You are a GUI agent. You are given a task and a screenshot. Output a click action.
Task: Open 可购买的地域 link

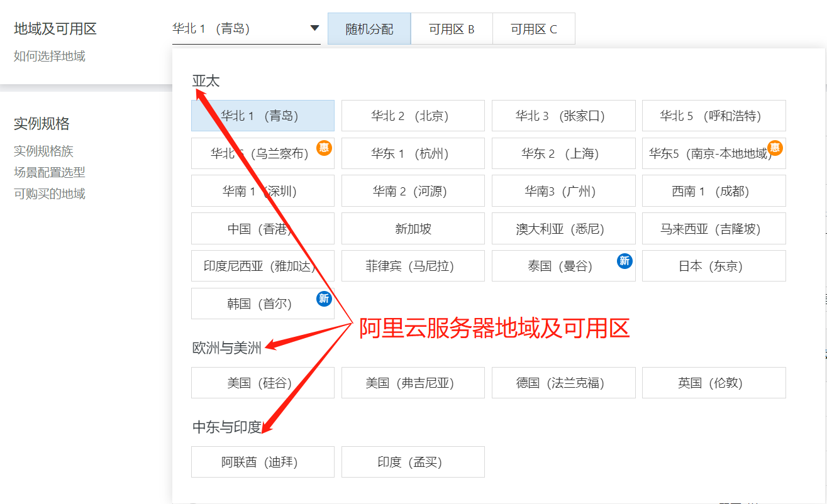pyautogui.click(x=50, y=194)
